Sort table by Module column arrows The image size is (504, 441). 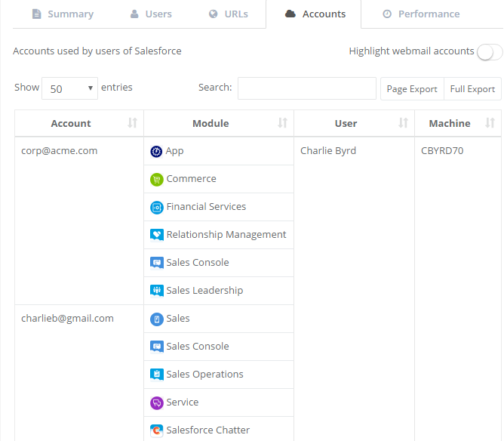[x=282, y=123]
